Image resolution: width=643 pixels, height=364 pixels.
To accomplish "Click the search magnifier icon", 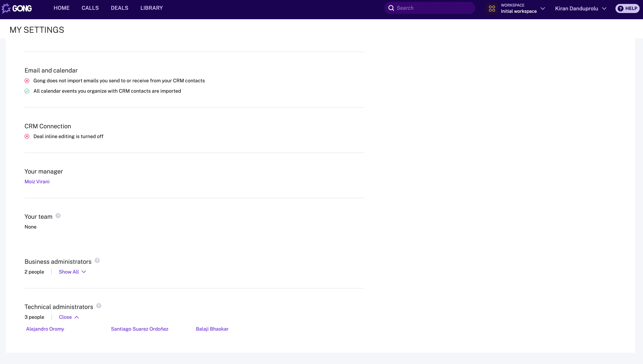I will 391,8.
